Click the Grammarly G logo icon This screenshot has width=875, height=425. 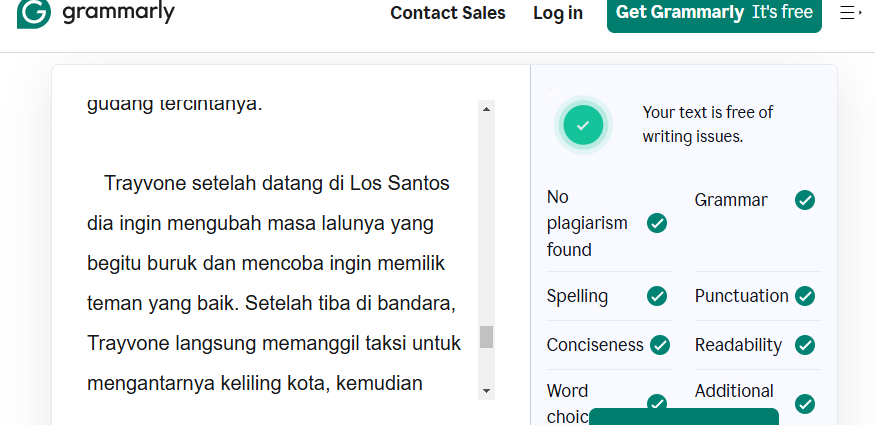33,13
